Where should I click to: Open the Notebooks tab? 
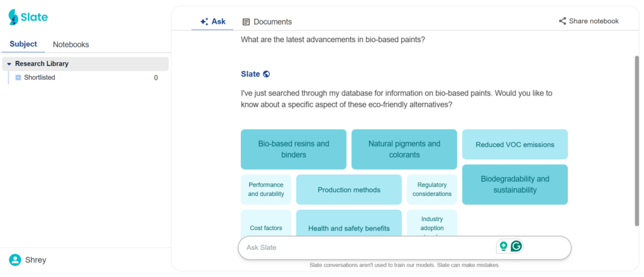(x=70, y=45)
